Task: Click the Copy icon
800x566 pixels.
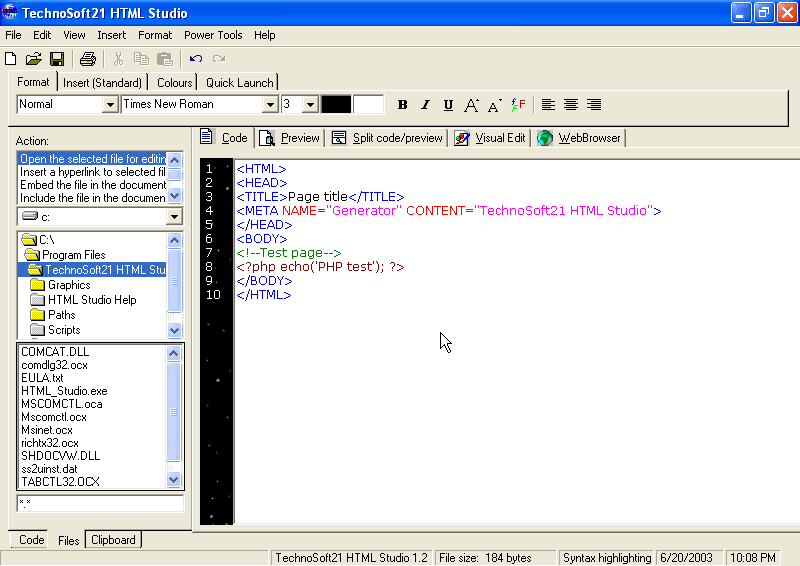Action: tap(141, 59)
